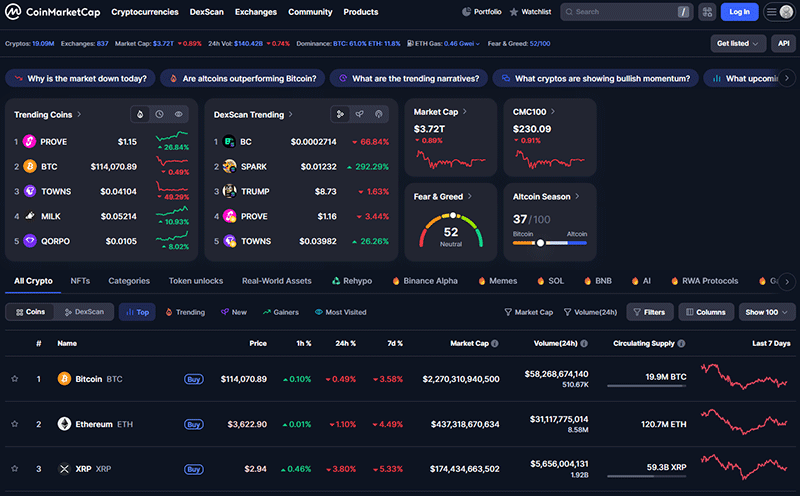Click the TRUMP token icon
The height and width of the screenshot is (496, 800).
point(230,191)
